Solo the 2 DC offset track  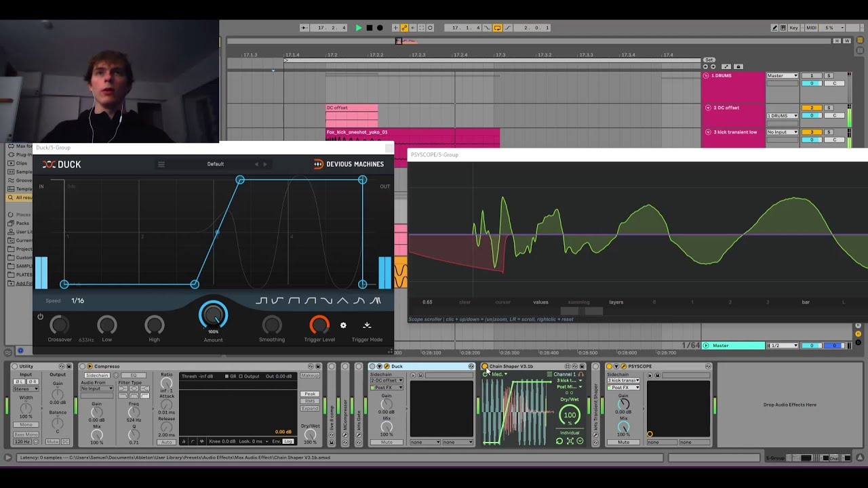(829, 108)
